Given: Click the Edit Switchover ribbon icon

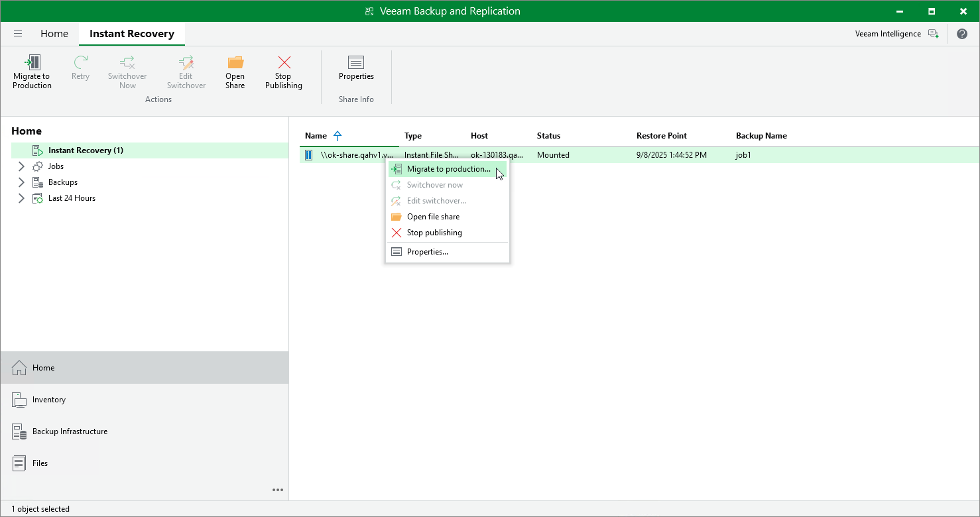Looking at the screenshot, I should pyautogui.click(x=186, y=62).
